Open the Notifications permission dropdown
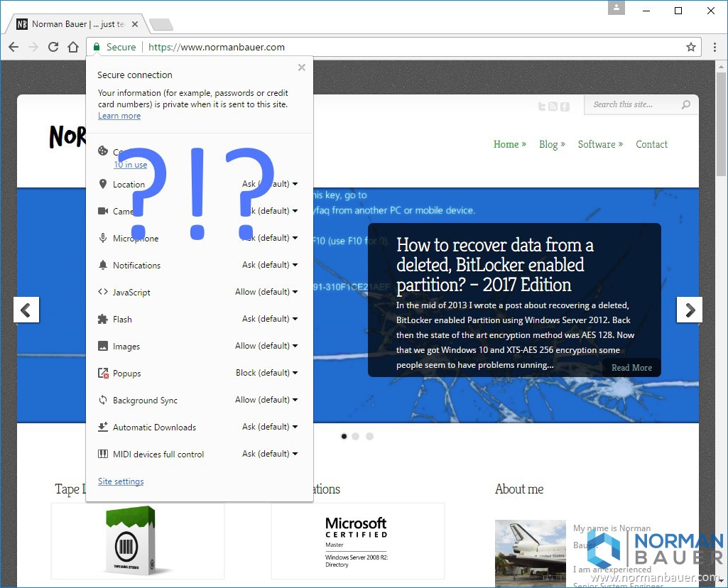 [x=270, y=265]
